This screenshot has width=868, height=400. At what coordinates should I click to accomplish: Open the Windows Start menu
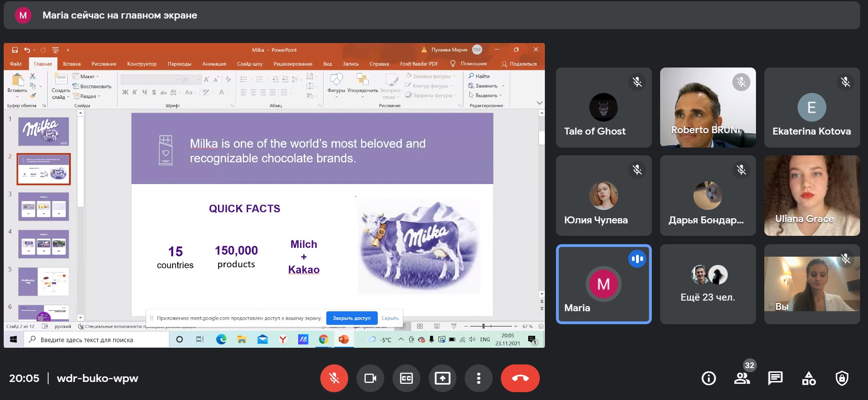[13, 339]
